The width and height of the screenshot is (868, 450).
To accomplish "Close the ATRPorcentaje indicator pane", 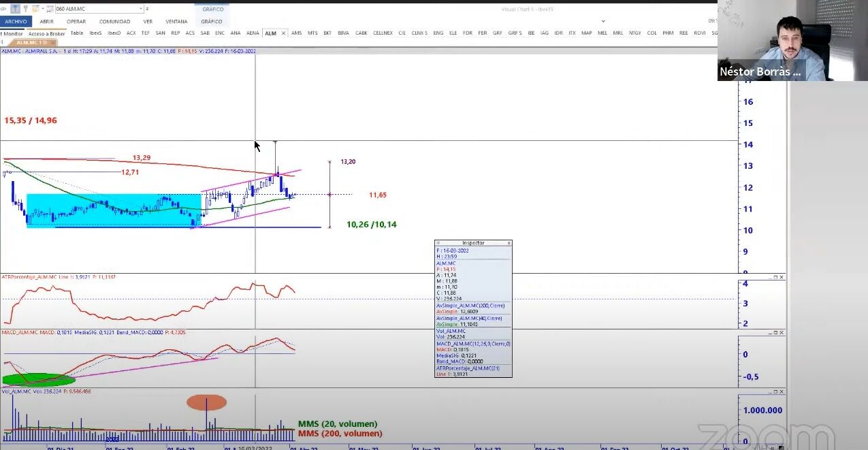I will (781, 278).
